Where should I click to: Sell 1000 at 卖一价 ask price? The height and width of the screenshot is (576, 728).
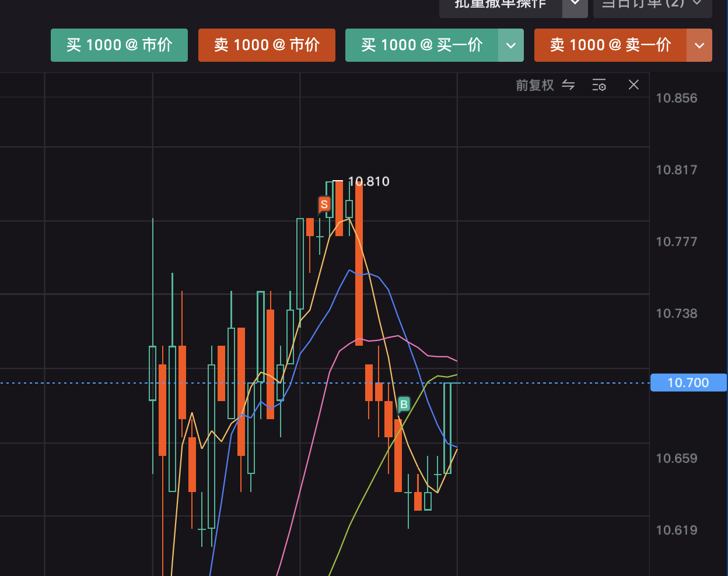pyautogui.click(x=610, y=45)
